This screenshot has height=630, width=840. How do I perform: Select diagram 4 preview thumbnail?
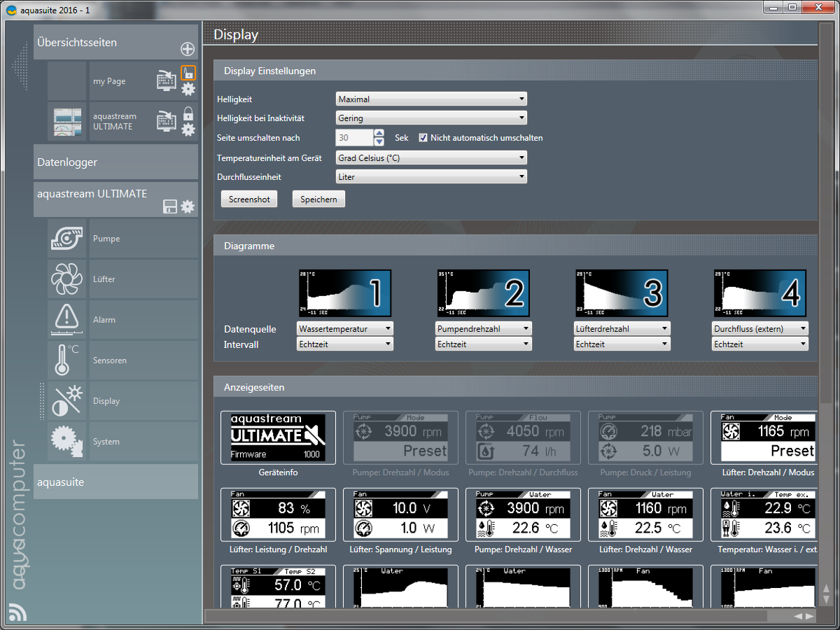(x=760, y=293)
